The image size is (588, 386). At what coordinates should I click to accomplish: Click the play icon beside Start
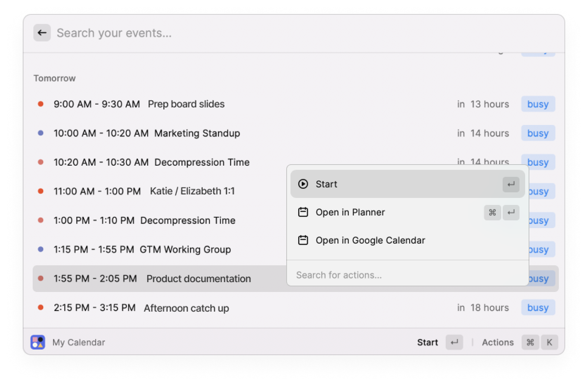coord(303,184)
